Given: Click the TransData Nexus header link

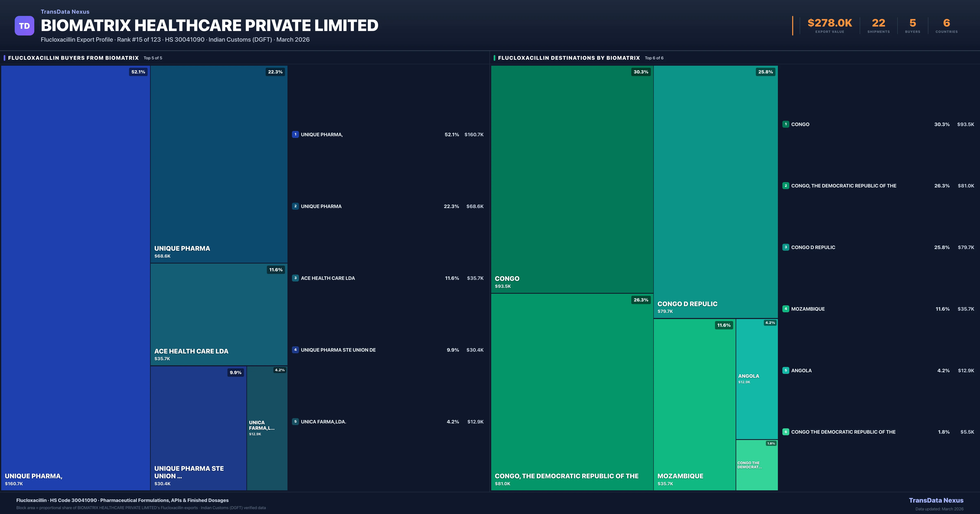Looking at the screenshot, I should [65, 12].
